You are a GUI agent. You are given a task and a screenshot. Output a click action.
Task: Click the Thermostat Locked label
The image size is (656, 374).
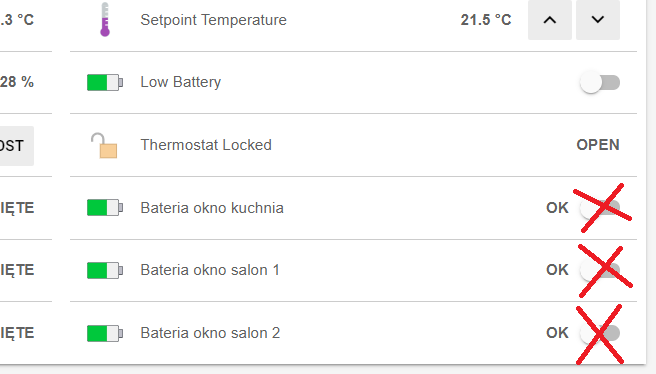(x=206, y=145)
